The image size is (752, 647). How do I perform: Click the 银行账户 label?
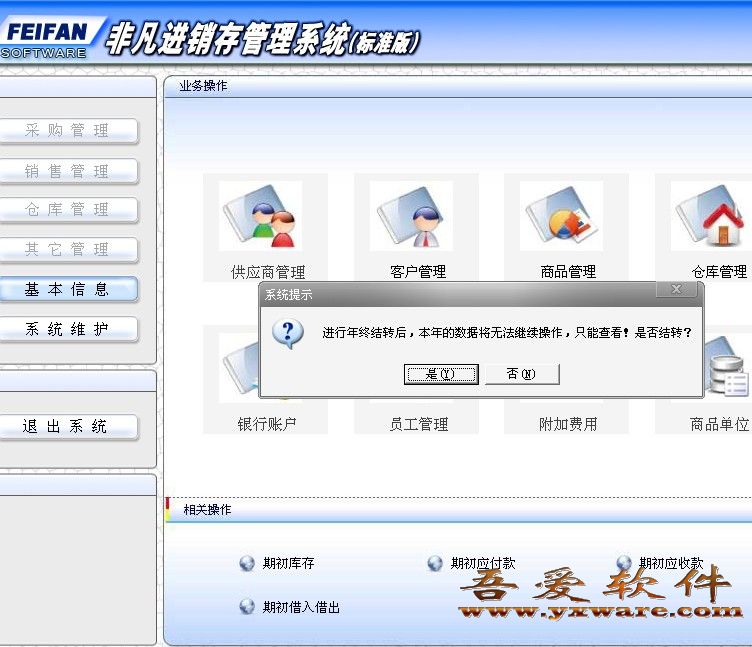point(267,424)
